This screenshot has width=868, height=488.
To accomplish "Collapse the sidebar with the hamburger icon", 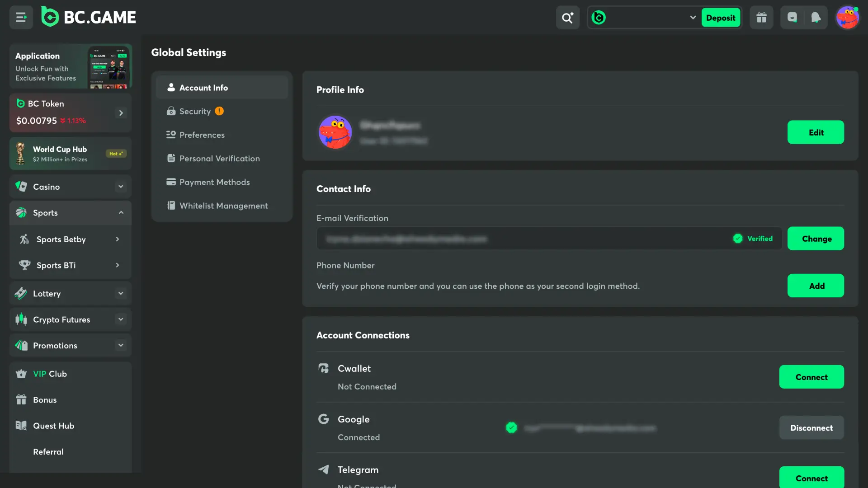I will pyautogui.click(x=21, y=18).
